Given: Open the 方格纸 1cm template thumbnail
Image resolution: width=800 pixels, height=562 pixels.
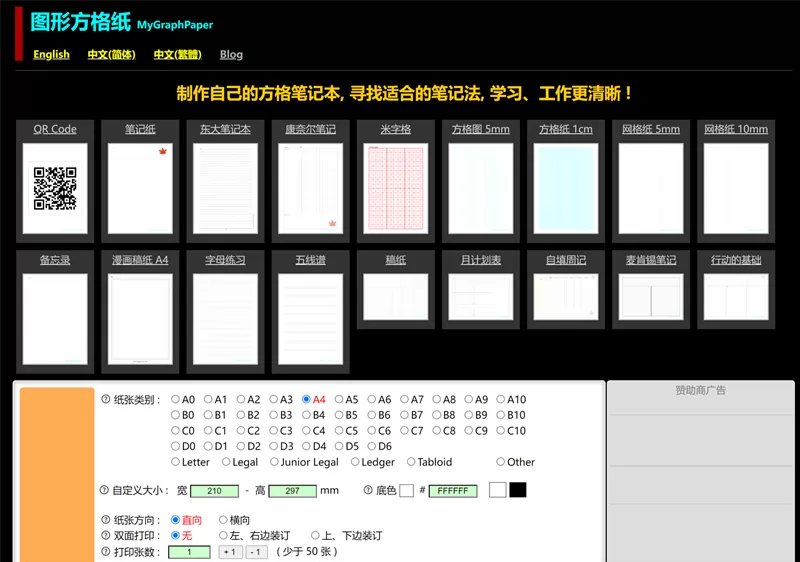Looking at the screenshot, I should coord(566,189).
